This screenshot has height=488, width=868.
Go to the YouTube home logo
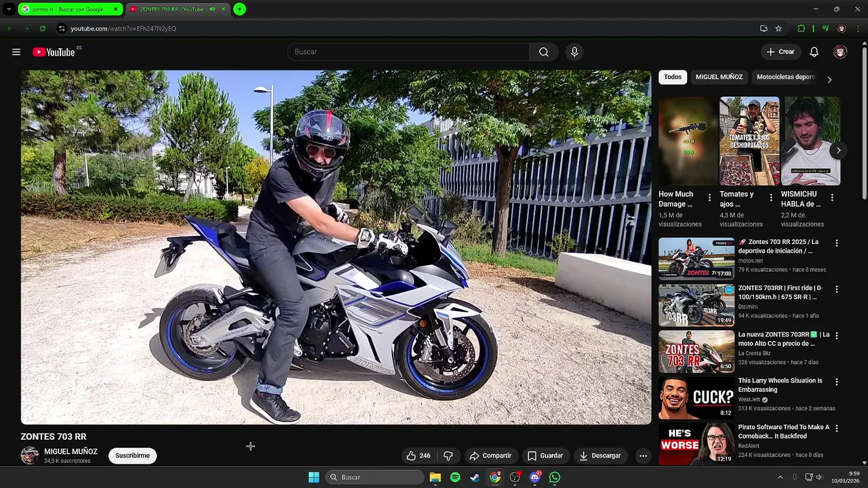pyautogui.click(x=54, y=52)
